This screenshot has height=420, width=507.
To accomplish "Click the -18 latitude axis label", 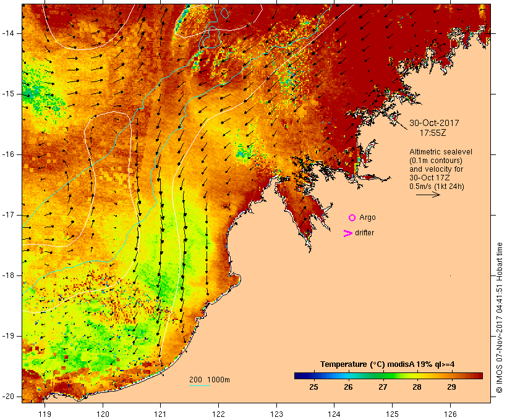I will coord(8,275).
